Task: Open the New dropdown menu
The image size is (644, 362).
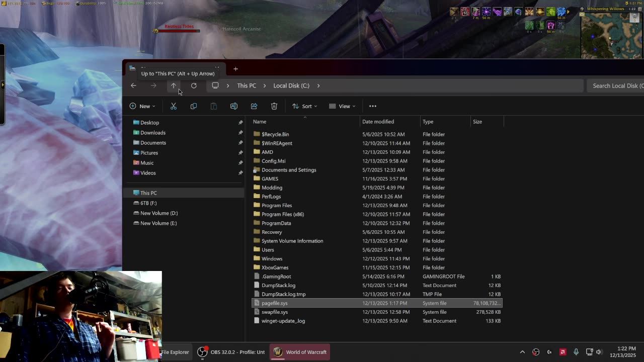Action: (142, 106)
